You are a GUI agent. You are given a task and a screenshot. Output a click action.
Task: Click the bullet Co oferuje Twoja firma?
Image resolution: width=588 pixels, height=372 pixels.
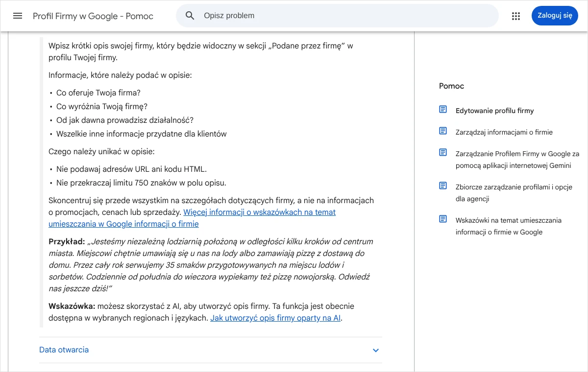(98, 93)
